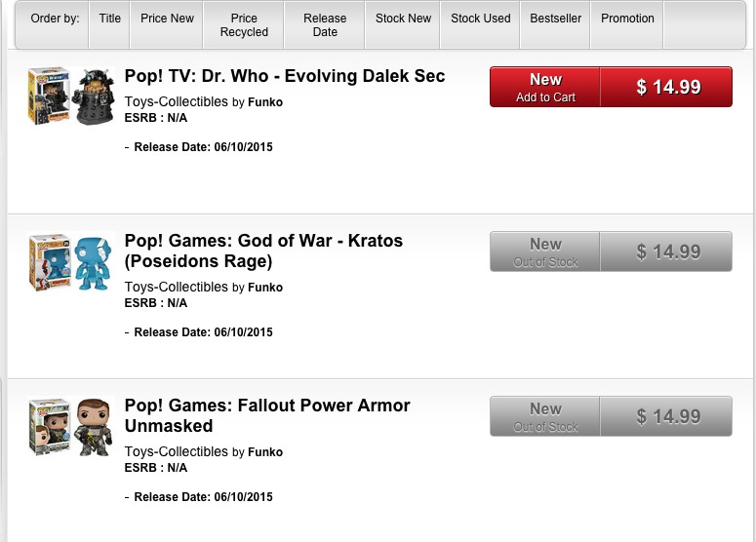756x542 pixels.
Task: Sort products by Title
Action: [x=110, y=19]
